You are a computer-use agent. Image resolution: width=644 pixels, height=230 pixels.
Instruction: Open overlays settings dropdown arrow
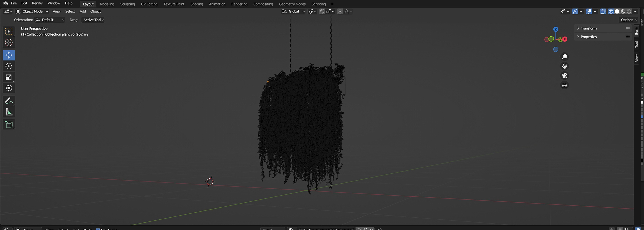point(595,11)
